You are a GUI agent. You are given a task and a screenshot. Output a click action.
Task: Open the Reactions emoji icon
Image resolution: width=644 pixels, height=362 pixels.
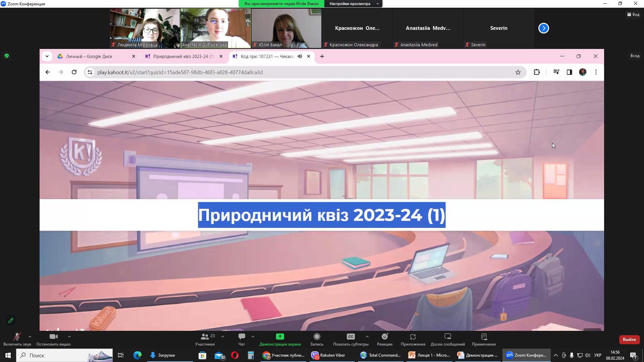[x=384, y=337]
